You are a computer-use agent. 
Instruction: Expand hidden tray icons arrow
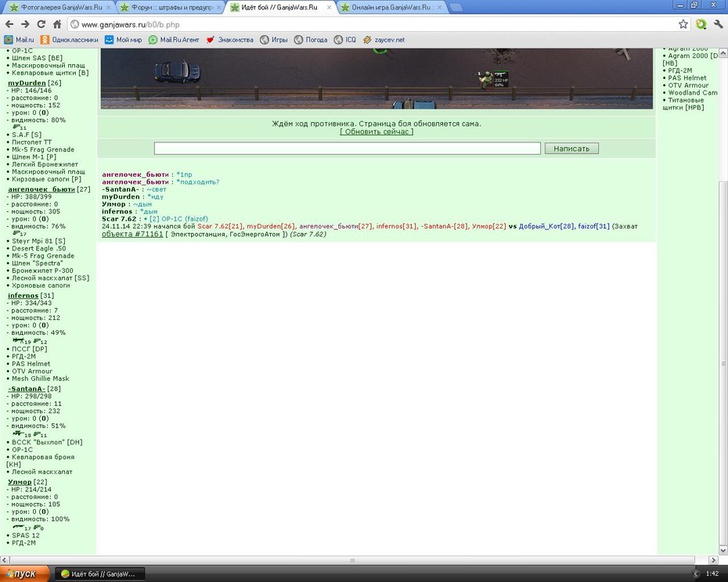point(695,574)
